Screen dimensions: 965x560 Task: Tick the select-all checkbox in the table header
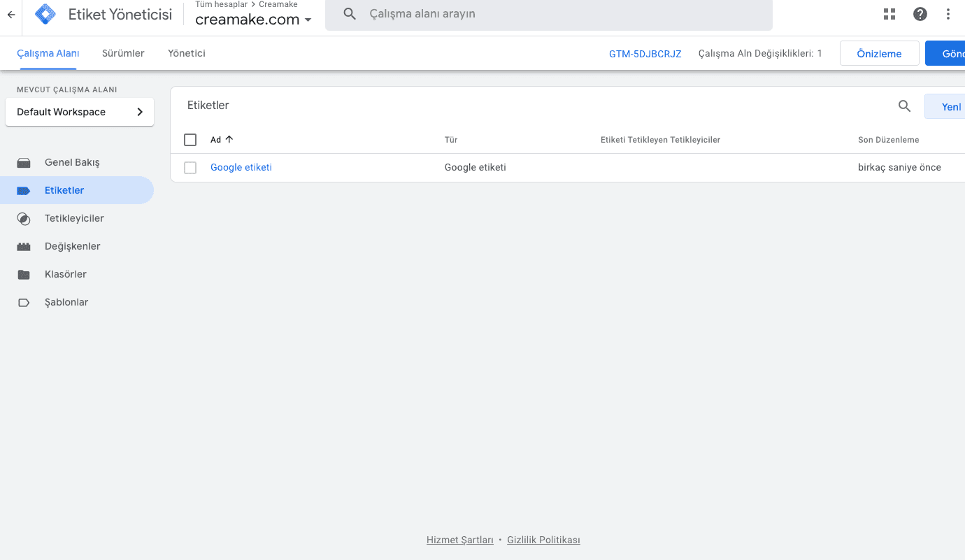pyautogui.click(x=190, y=140)
